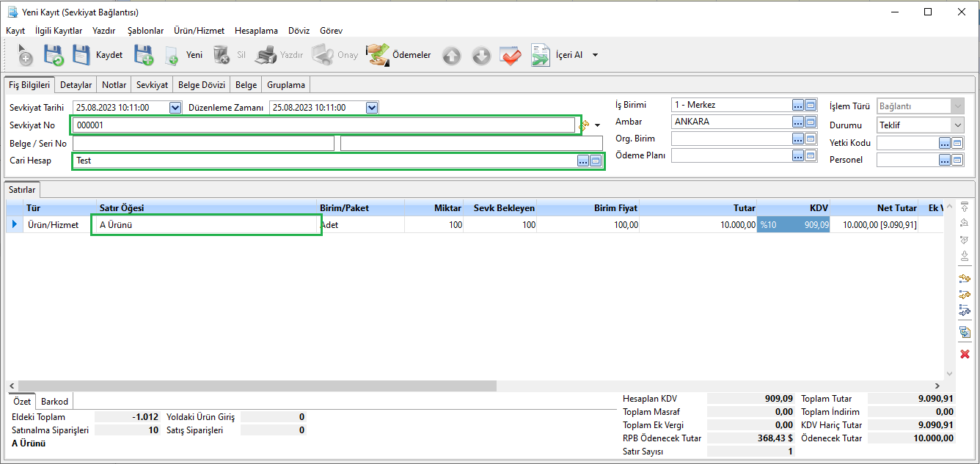This screenshot has height=464, width=980.
Task: Open the Sevkiyat Tarihi date dropdown
Action: pos(175,108)
